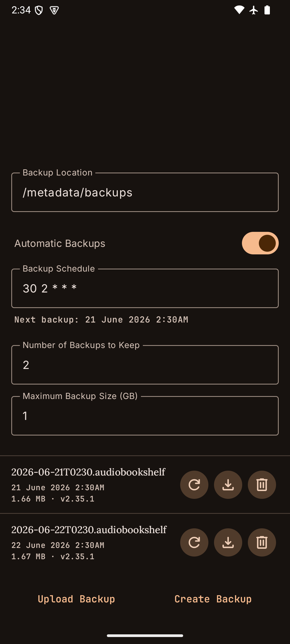
Task: Edit the Backup Location field
Action: click(145, 192)
